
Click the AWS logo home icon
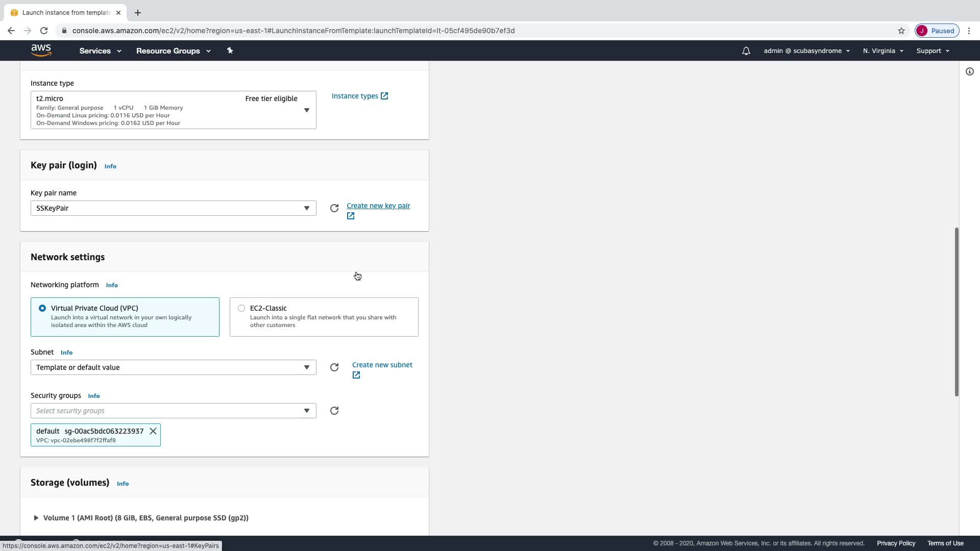click(41, 51)
